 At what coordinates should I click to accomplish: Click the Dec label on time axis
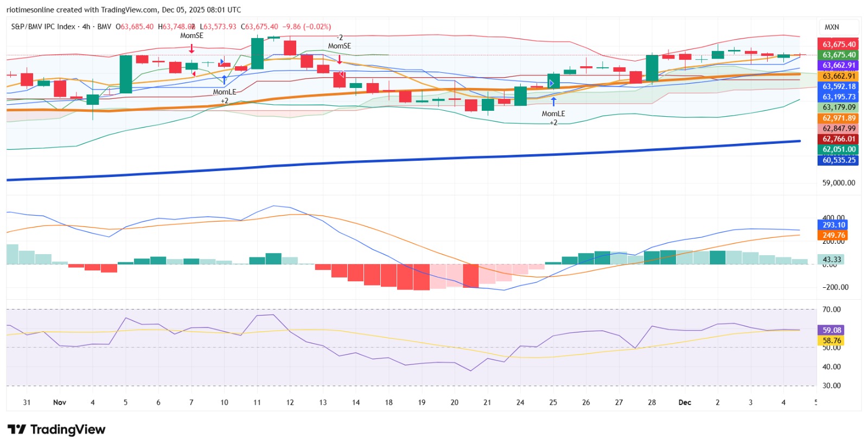(685, 402)
